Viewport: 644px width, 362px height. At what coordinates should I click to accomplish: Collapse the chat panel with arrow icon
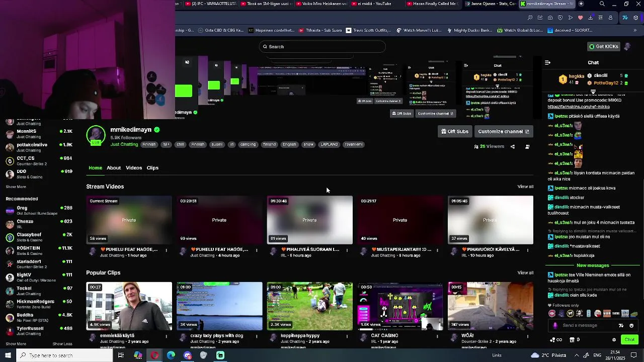[547, 63]
